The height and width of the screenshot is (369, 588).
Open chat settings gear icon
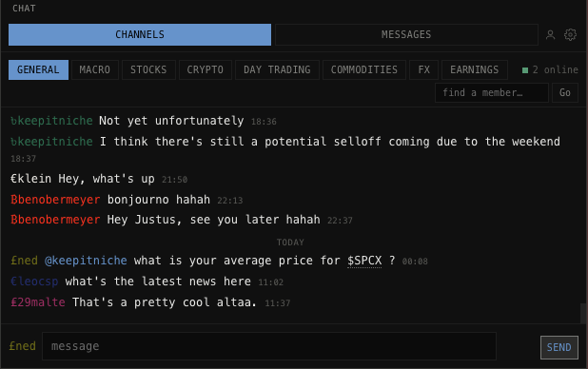pos(570,34)
